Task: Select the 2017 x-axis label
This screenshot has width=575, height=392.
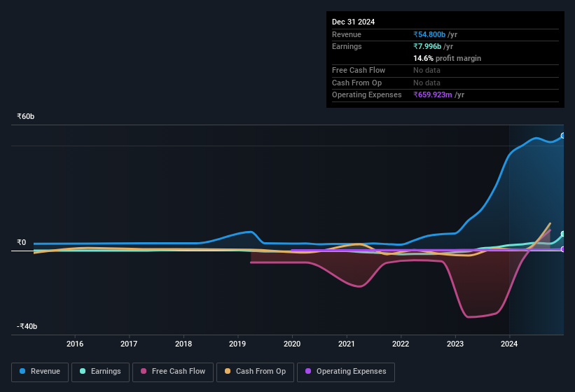Action: point(129,344)
